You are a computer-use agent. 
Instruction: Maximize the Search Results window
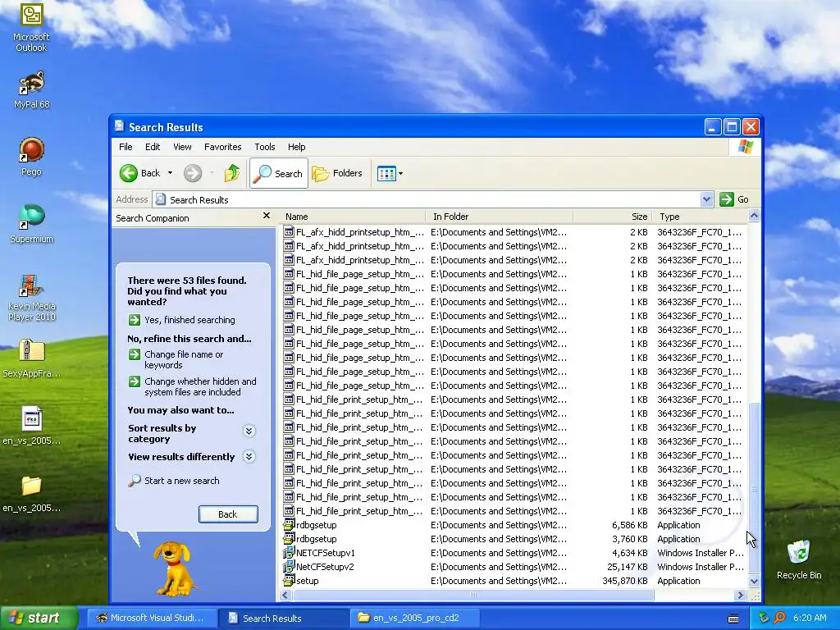click(732, 127)
